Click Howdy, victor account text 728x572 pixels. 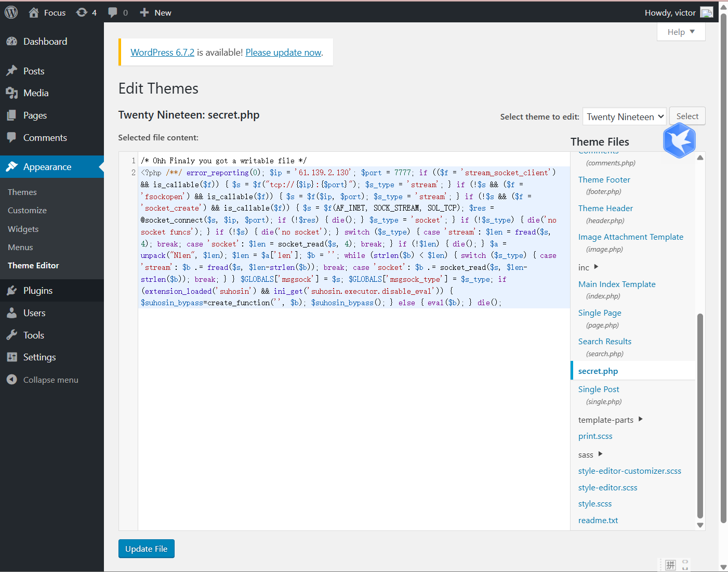[x=670, y=12]
